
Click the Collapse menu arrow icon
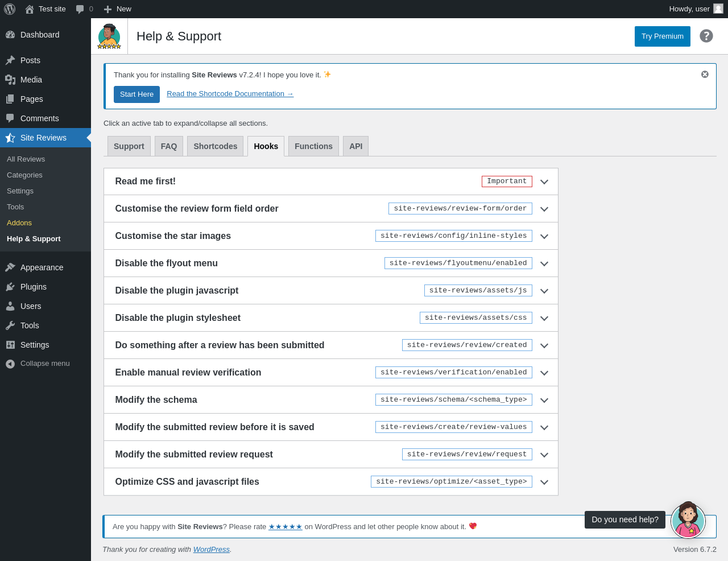tap(10, 364)
